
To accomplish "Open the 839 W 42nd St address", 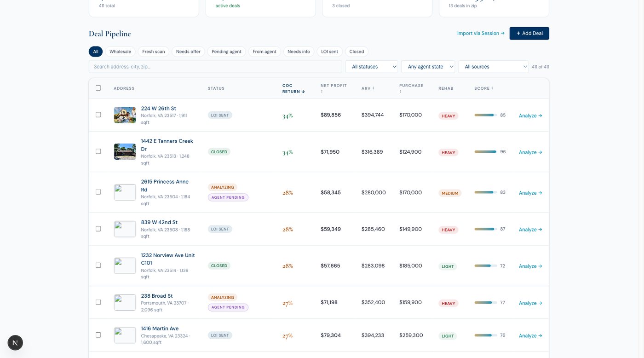I will tap(159, 222).
